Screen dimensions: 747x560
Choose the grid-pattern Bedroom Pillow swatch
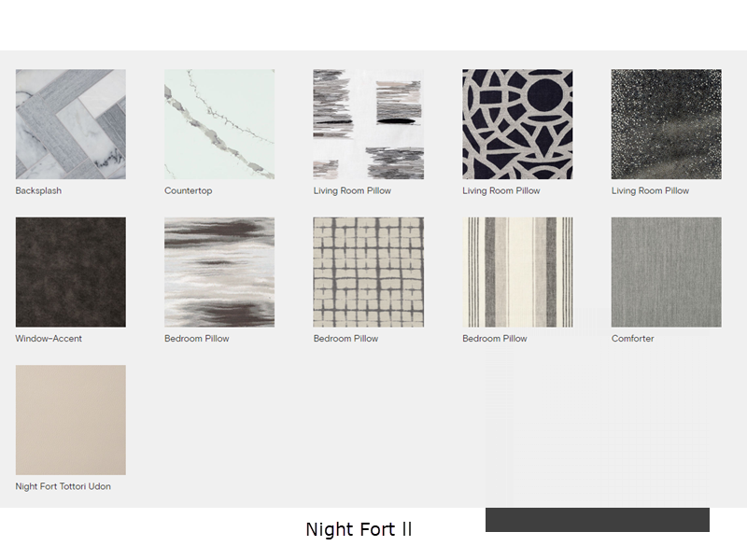(x=368, y=272)
